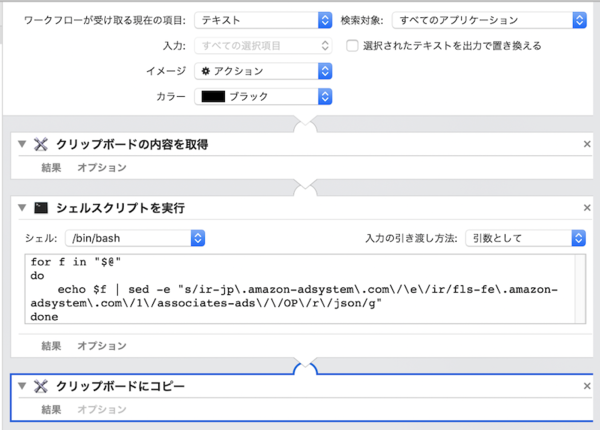Enable 選択されたテキストを出力で置き換える checkbox
The height and width of the screenshot is (430, 600).
pyautogui.click(x=352, y=45)
